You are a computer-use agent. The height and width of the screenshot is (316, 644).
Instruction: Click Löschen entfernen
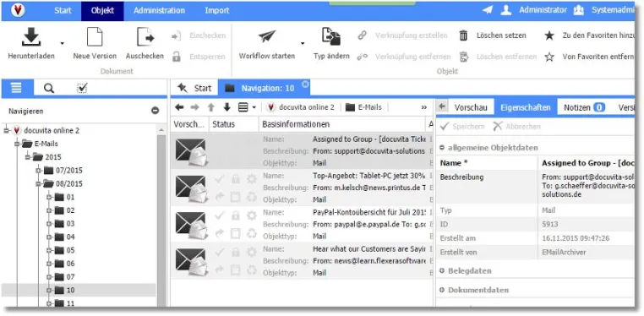[506, 57]
